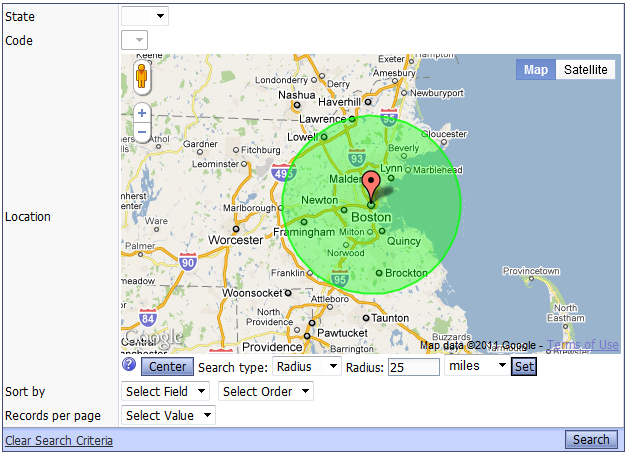
Task: Click the Attleboro label on the map
Action: click(x=330, y=299)
